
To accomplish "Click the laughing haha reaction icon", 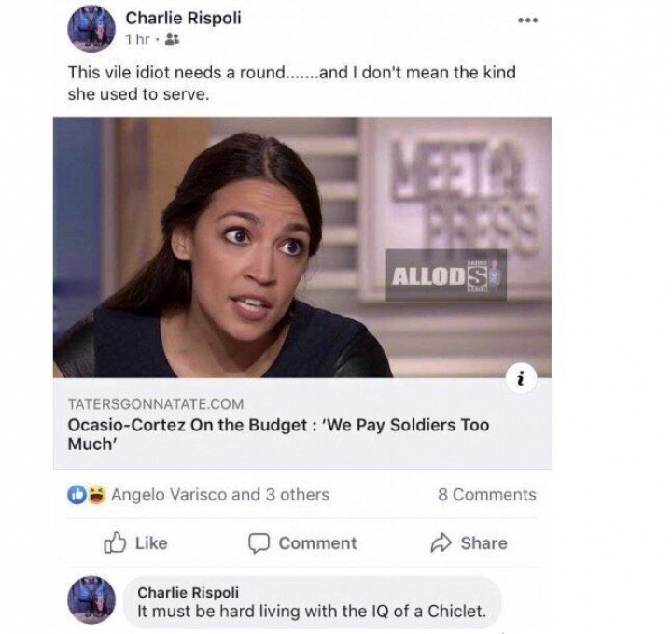I will (97, 495).
